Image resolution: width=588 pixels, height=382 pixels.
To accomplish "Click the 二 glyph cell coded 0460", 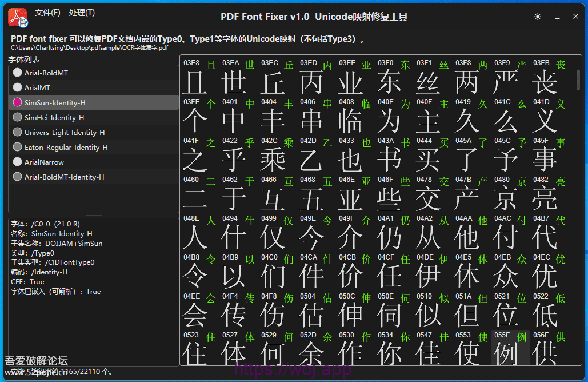I will [x=199, y=193].
